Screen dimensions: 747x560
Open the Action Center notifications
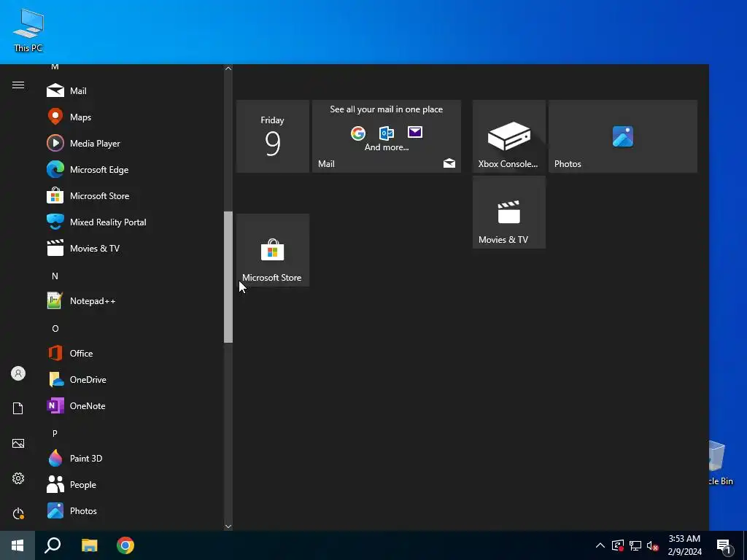click(x=724, y=545)
